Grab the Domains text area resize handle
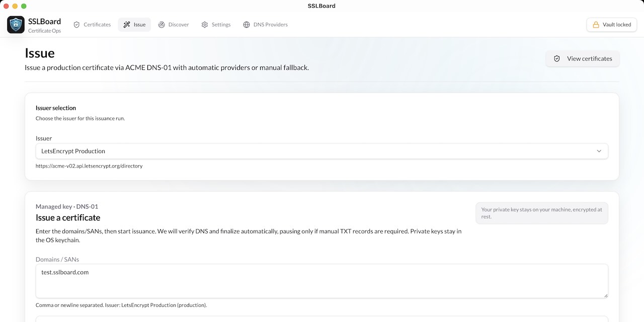The image size is (644, 322). coord(605,295)
